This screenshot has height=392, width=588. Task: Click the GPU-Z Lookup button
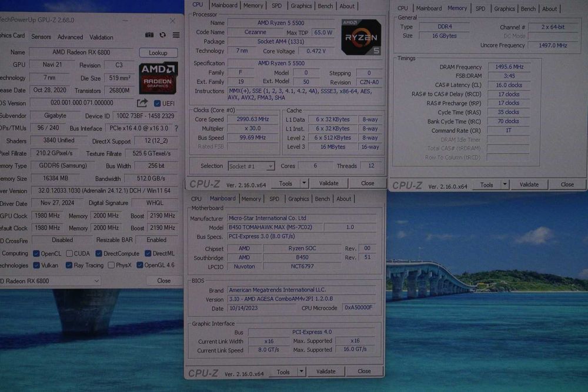[x=158, y=52]
